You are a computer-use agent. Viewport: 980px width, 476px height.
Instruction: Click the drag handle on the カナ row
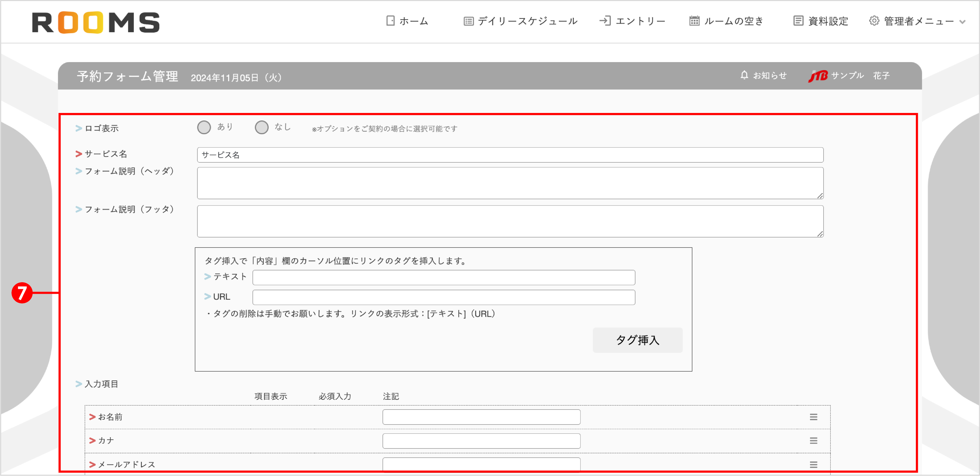pos(813,441)
